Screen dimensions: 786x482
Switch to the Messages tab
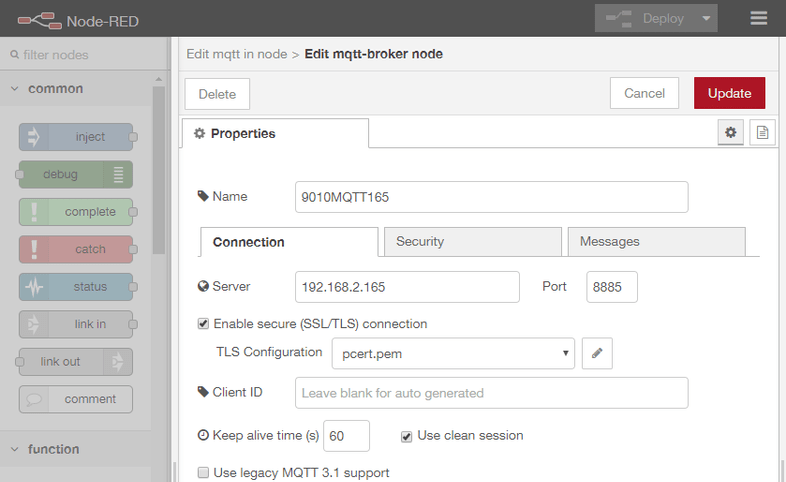[x=656, y=242]
